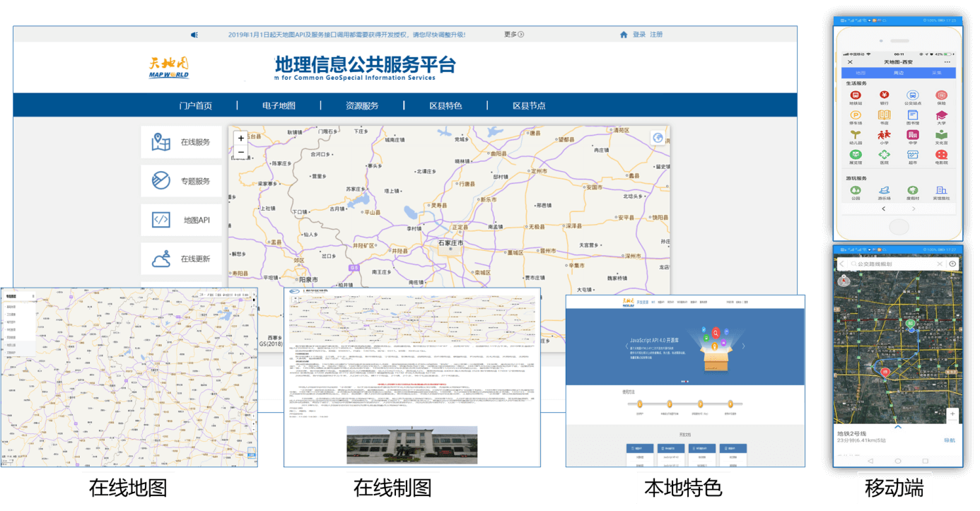Screen dimensions: 980x511
Task: Click the back chevron below phone categories
Action: coord(883,209)
